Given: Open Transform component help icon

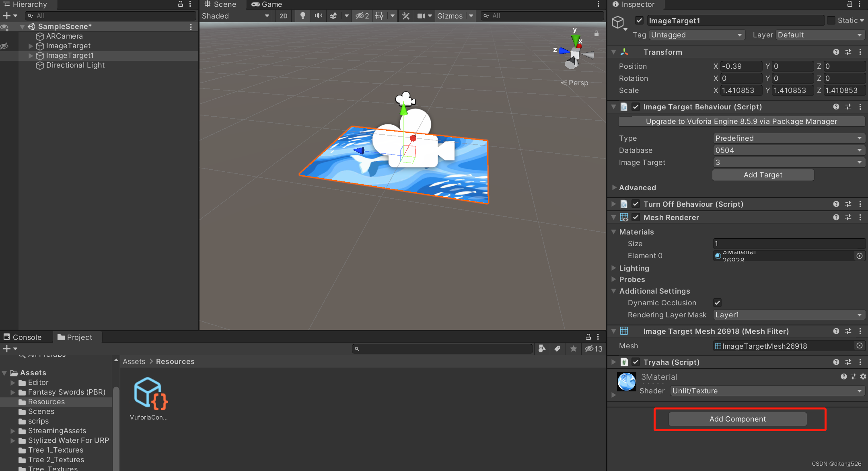Looking at the screenshot, I should coord(836,52).
